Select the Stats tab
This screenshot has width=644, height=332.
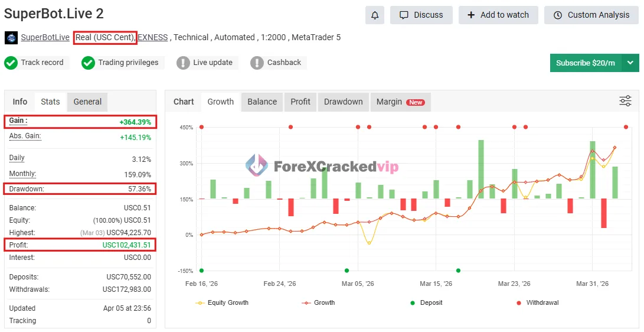50,102
